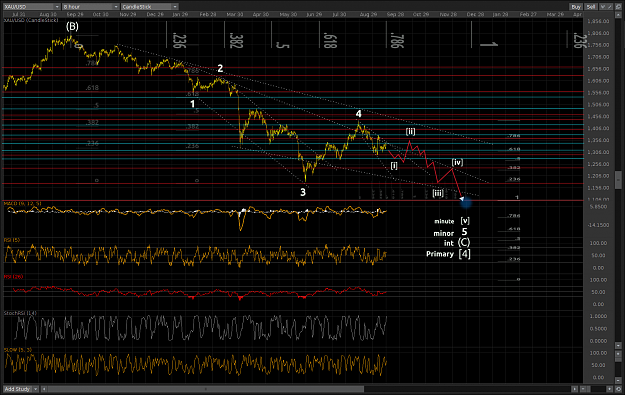The height and width of the screenshot is (395, 625).
Task: Click the Mar 30 date on time axis
Action: click(x=235, y=14)
